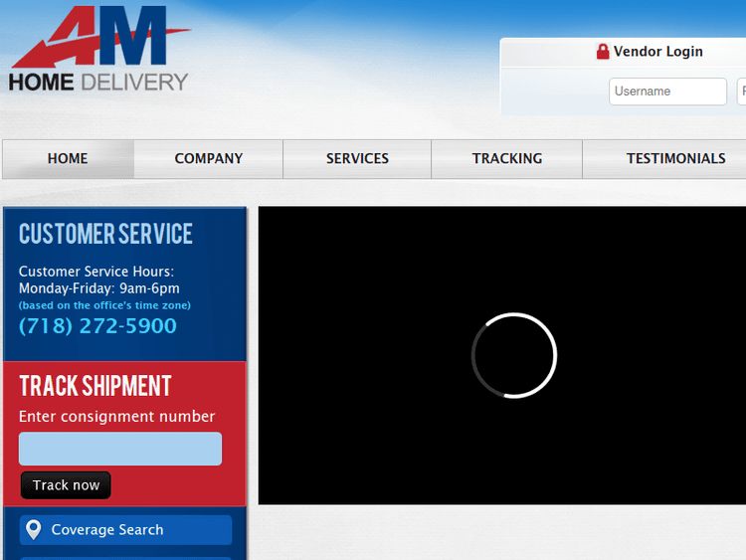Viewport: 746px width, 560px height.
Task: Click the consignment number text box
Action: pos(120,449)
